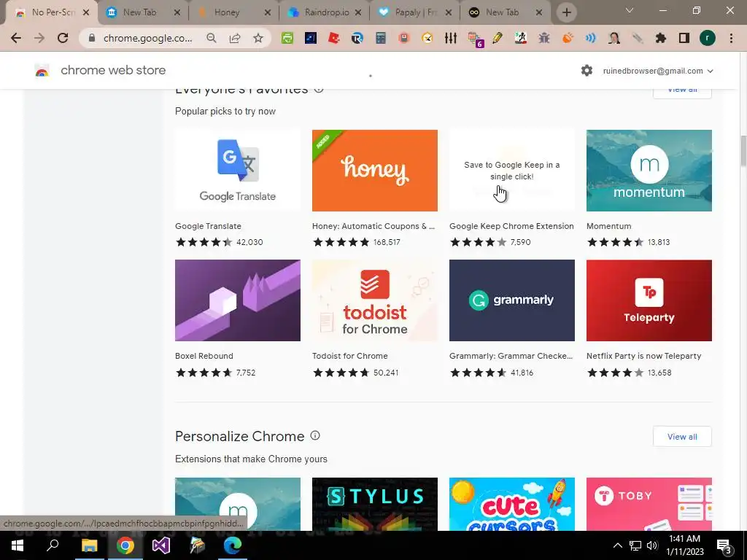This screenshot has height=560, width=747.
Task: Click the gray bug extension icon
Action: click(544, 38)
